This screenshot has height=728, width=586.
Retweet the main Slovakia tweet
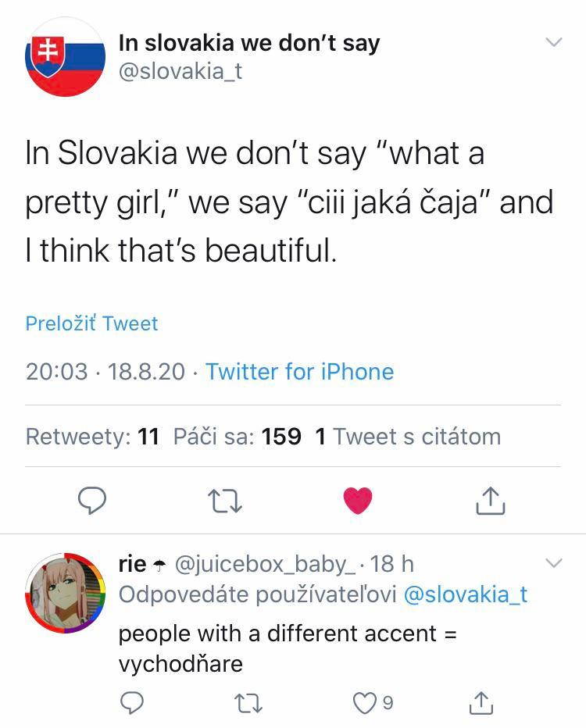225,501
